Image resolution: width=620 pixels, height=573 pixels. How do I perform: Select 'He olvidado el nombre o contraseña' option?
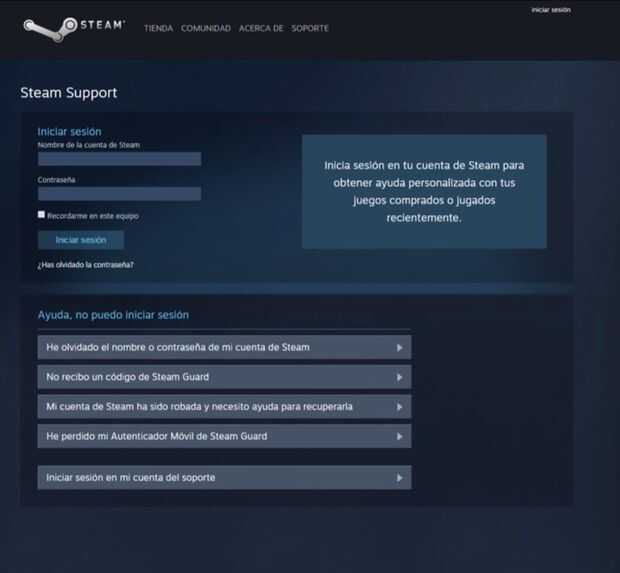coord(224,347)
